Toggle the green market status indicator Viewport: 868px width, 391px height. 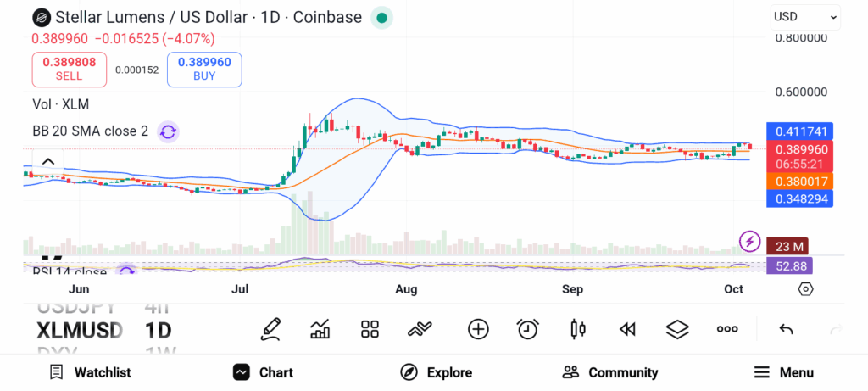pos(382,17)
